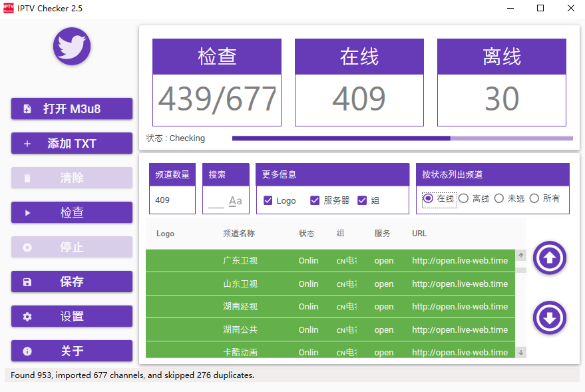This screenshot has height=392, width=585.
Task: Click the IPTV Checker app icon in title bar
Action: [x=8, y=8]
